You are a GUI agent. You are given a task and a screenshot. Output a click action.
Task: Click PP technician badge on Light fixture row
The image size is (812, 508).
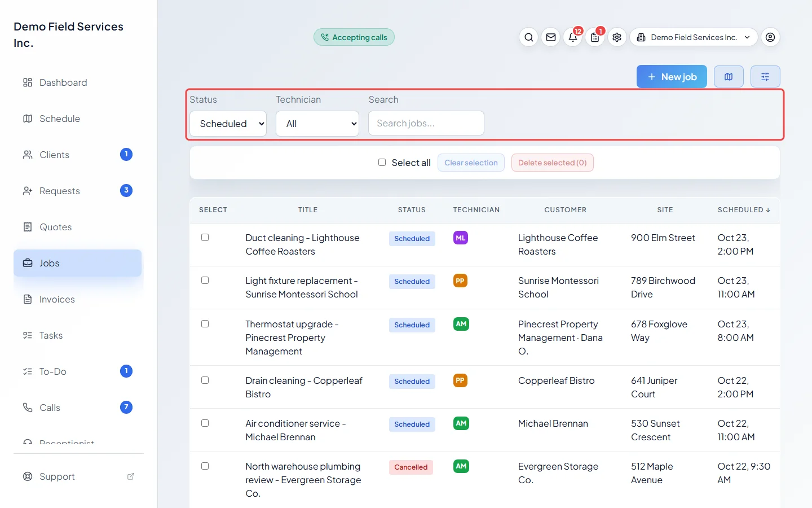pos(460,281)
